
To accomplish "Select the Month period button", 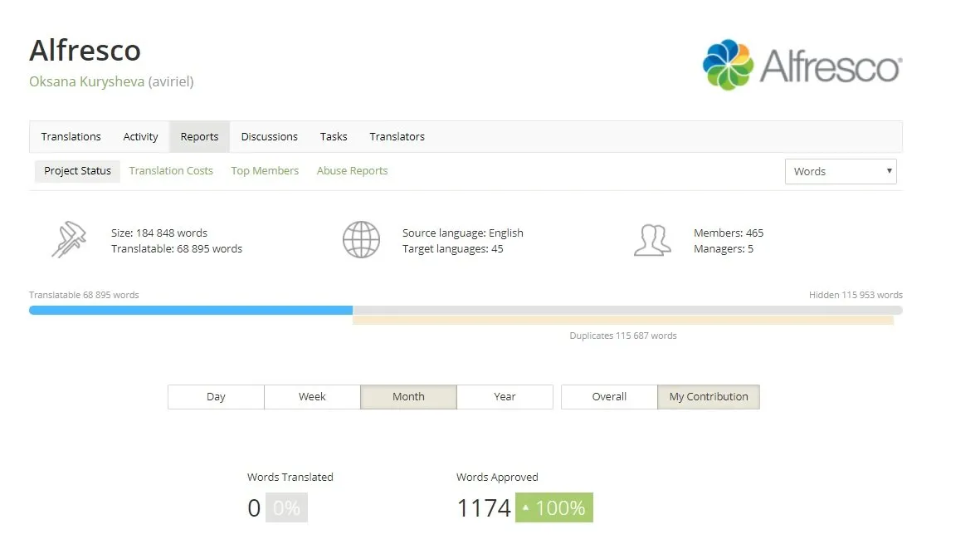I will [408, 397].
